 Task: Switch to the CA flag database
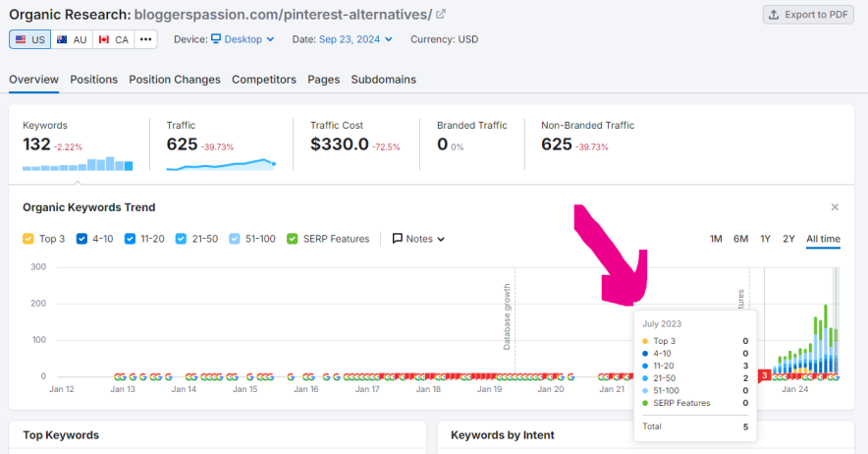pyautogui.click(x=113, y=39)
